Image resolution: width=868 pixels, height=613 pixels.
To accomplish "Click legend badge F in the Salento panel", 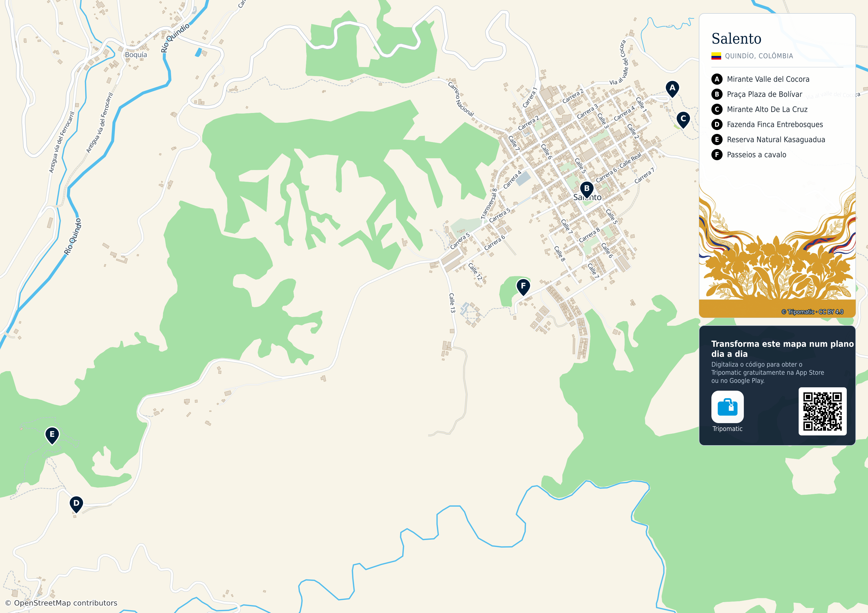I will [x=717, y=155].
